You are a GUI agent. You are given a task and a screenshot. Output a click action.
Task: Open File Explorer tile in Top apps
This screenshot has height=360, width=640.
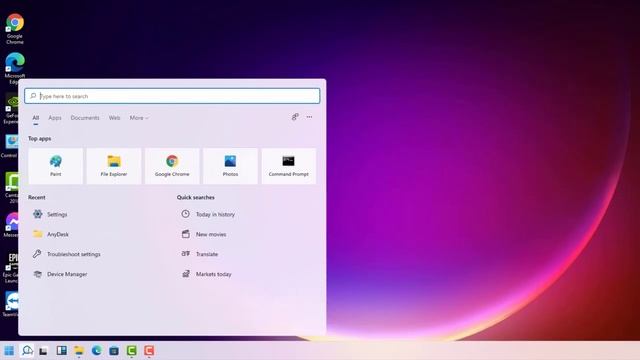(x=114, y=166)
